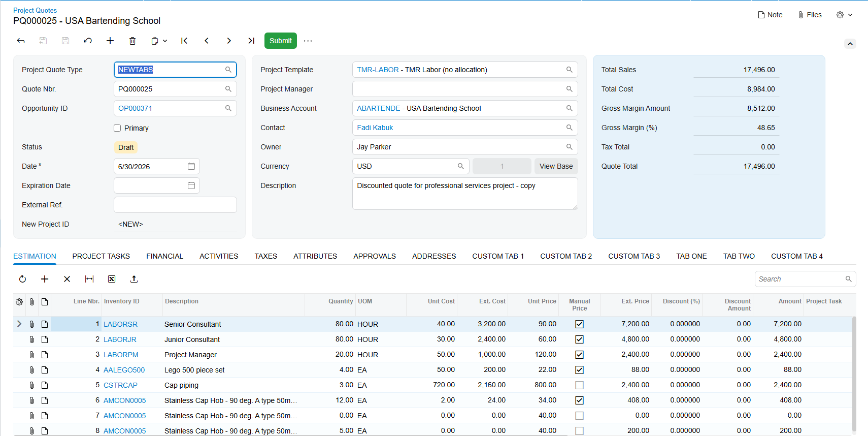Go to next record arrow
Viewport: 868px width, 436px height.
(229, 41)
